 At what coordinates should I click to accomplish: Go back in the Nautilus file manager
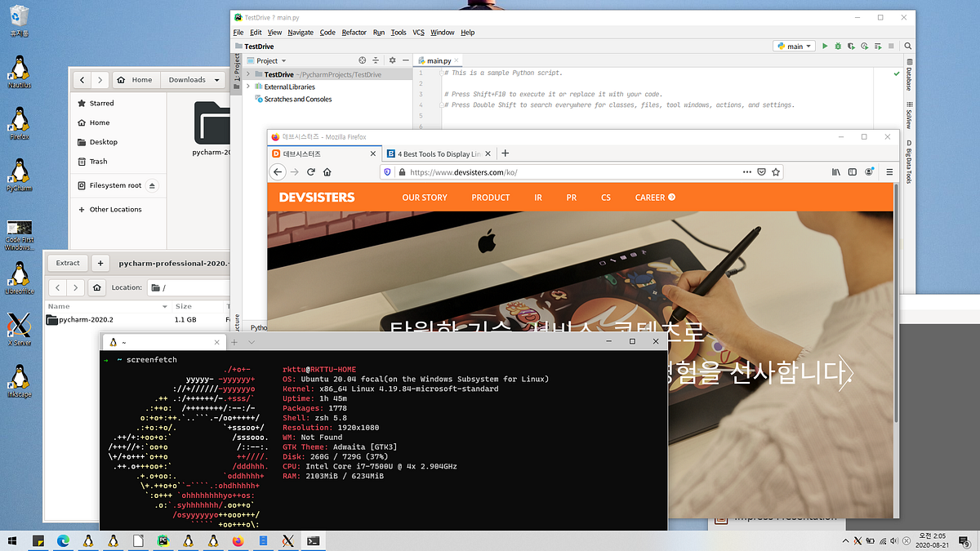(82, 80)
